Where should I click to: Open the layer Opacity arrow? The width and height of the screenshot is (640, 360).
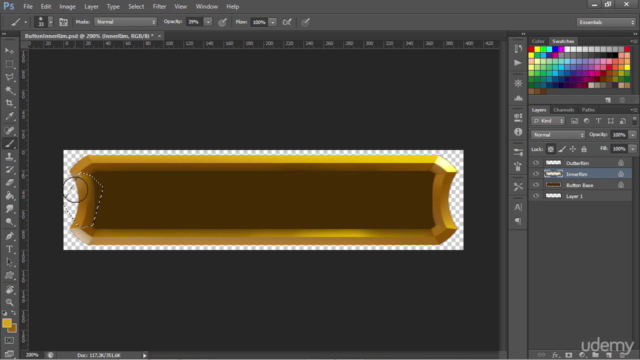tap(632, 135)
